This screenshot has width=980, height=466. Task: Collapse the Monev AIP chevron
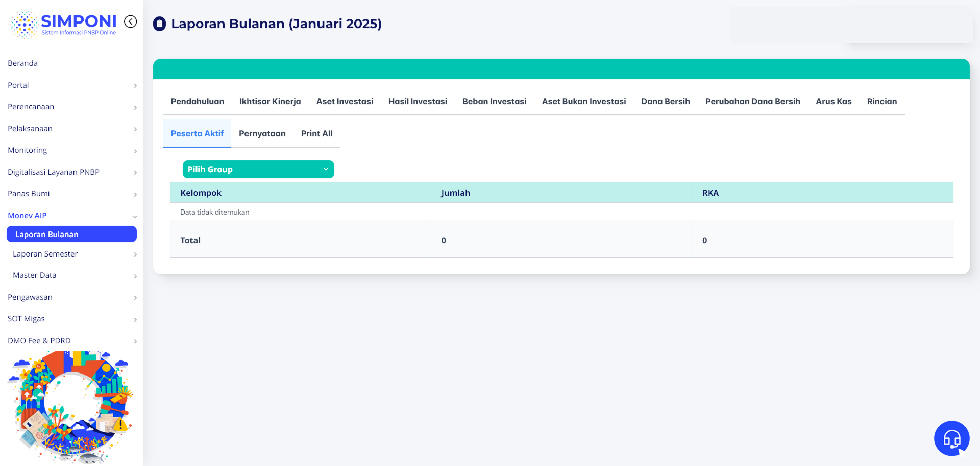pyautogui.click(x=135, y=217)
